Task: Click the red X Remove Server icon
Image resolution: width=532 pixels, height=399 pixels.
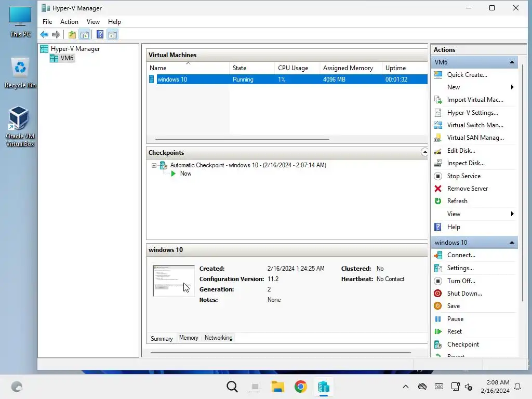Action: [438, 189]
